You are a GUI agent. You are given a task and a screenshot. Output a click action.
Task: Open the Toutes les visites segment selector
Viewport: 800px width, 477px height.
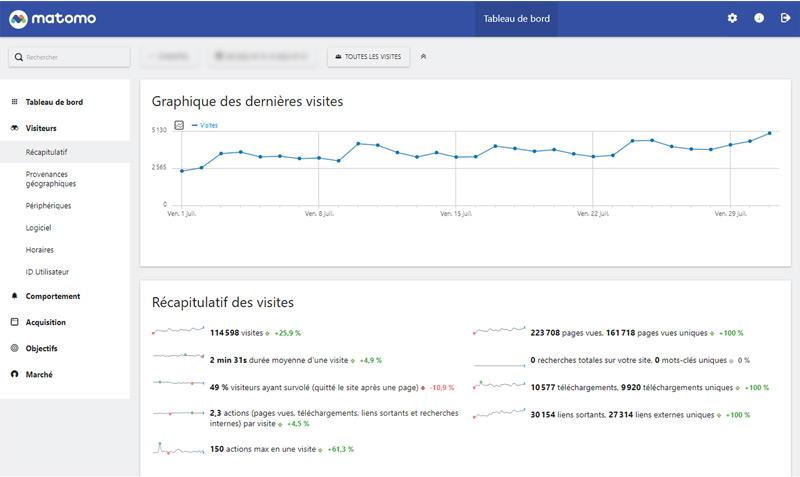click(368, 57)
